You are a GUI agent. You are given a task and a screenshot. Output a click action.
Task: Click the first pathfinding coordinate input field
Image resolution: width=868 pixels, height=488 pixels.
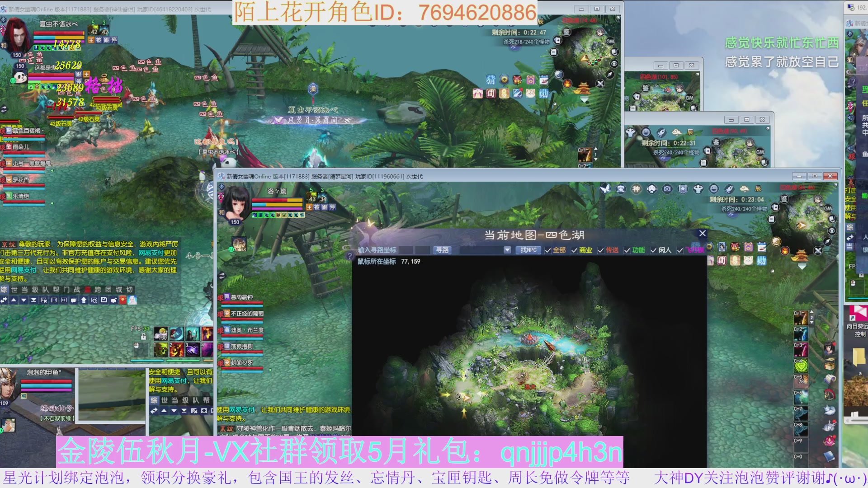click(x=406, y=250)
